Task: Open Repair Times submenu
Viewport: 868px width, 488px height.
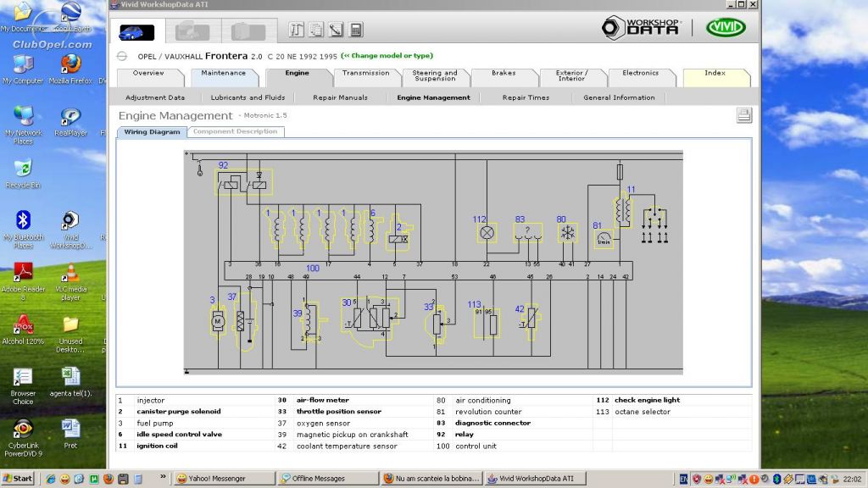Action: (x=526, y=97)
